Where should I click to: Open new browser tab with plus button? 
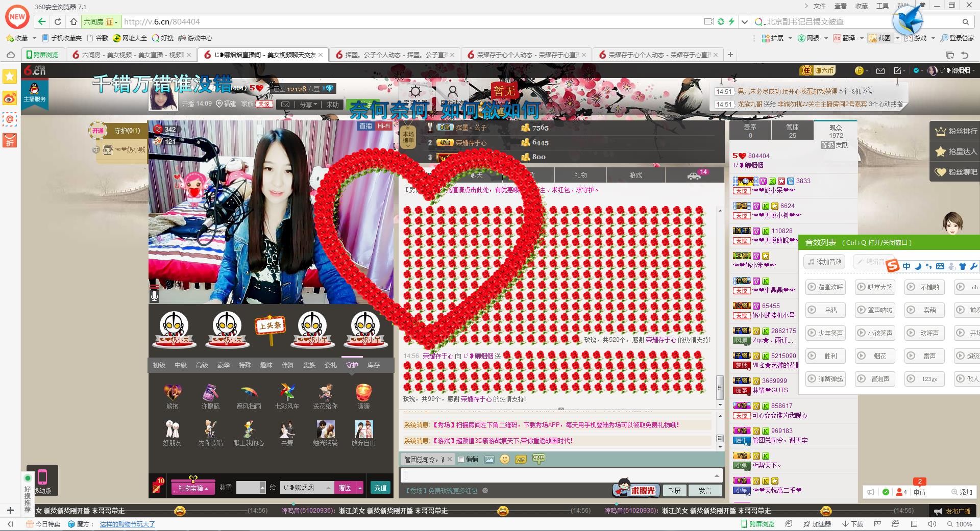click(x=730, y=55)
